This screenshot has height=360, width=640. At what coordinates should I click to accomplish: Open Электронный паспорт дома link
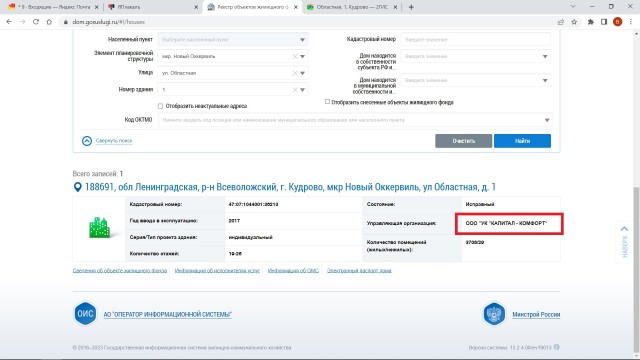tap(359, 271)
